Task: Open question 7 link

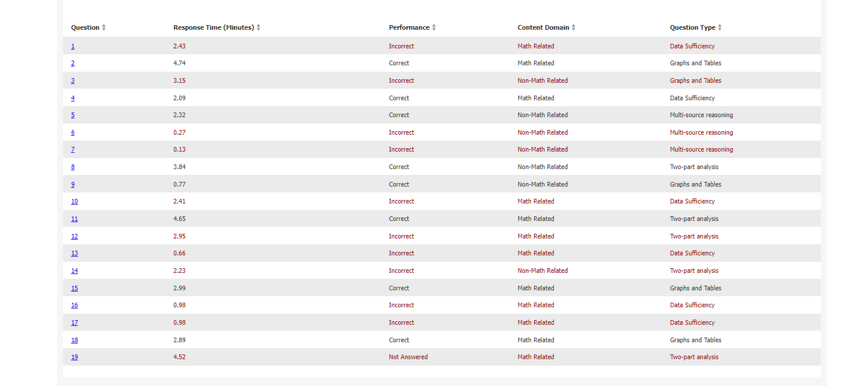Action: 73,149
